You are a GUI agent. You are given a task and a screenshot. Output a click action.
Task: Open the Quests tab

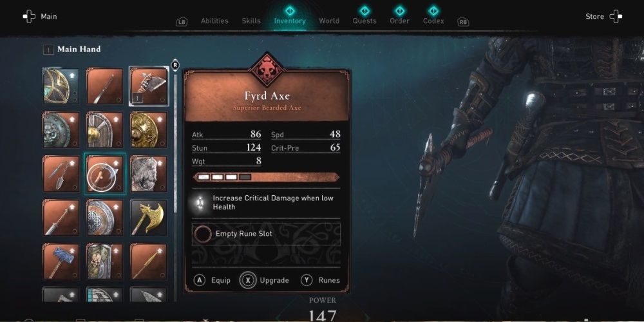tap(365, 21)
